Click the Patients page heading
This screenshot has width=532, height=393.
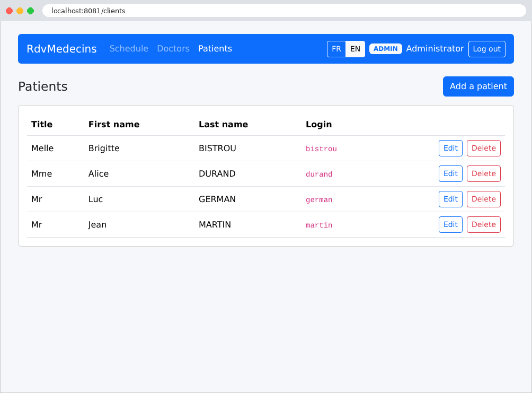43,86
